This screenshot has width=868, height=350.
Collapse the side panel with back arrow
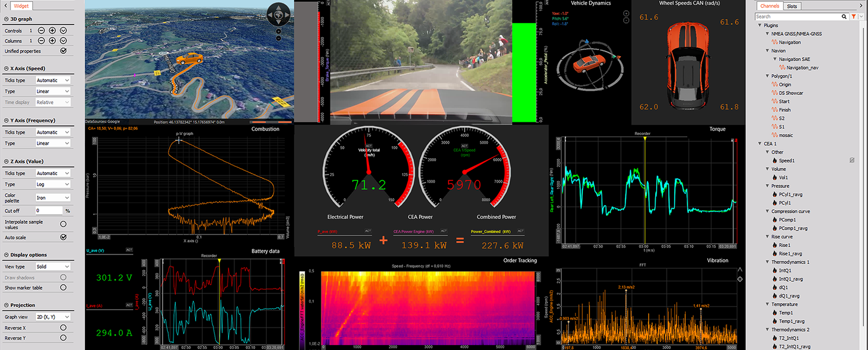6,6
